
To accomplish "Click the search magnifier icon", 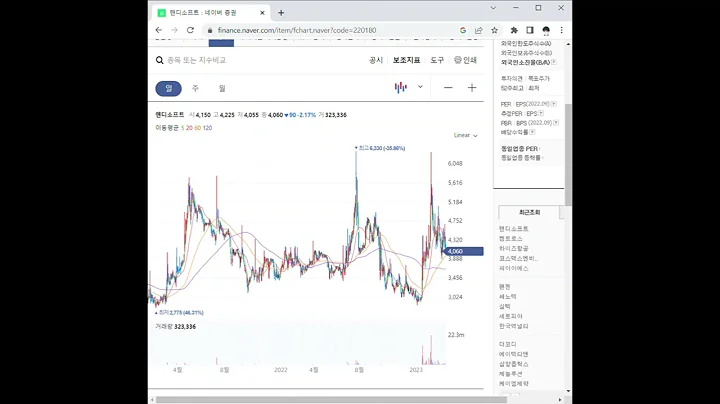I will (159, 60).
